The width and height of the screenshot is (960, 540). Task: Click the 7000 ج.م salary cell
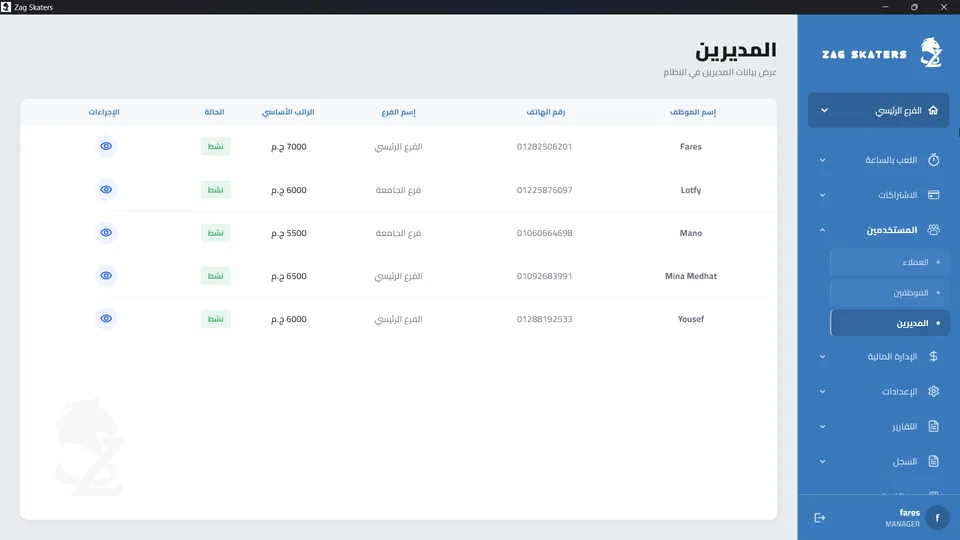coord(288,147)
